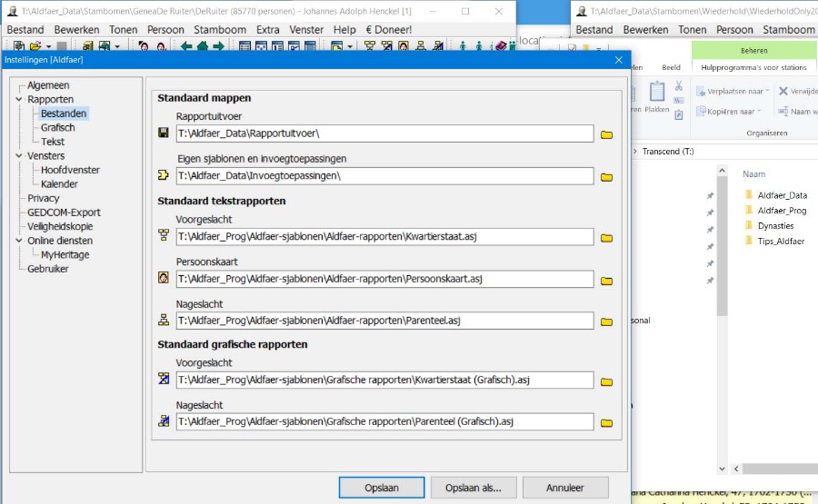Click the Rapportuitvoer path text field
This screenshot has height=504, width=818.
point(384,134)
